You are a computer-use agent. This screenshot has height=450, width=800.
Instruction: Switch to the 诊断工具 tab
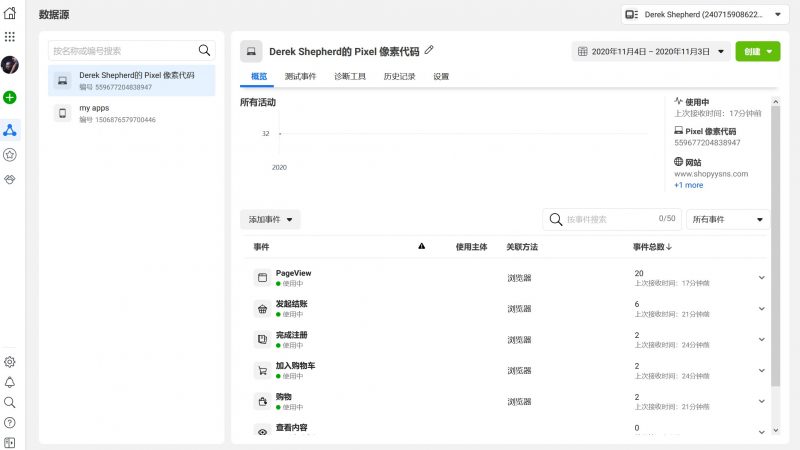tap(349, 77)
